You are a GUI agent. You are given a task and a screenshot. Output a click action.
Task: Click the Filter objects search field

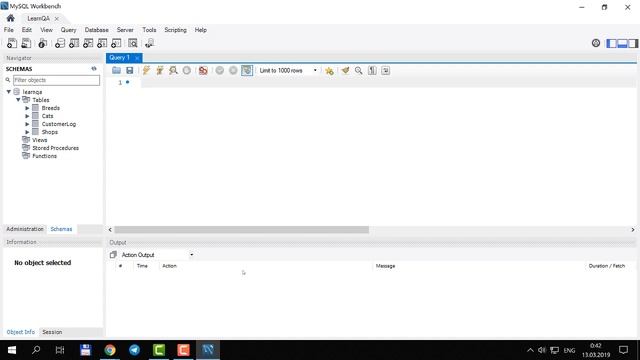tap(56, 80)
